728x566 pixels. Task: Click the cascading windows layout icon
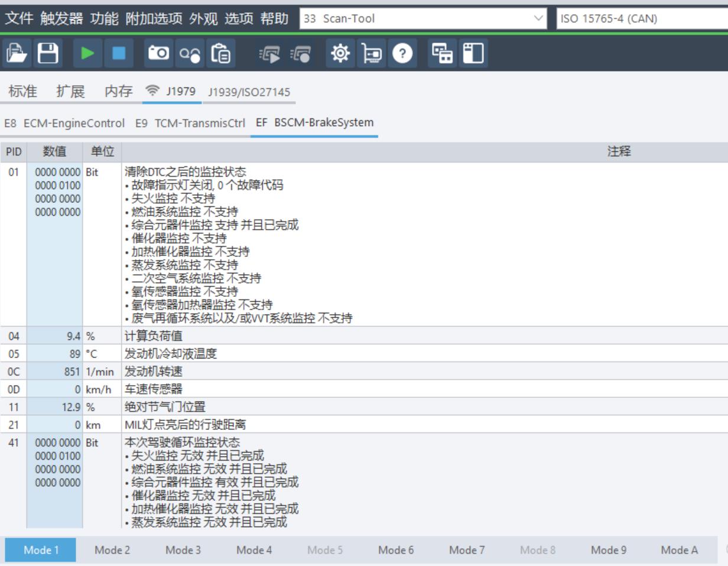(442, 54)
